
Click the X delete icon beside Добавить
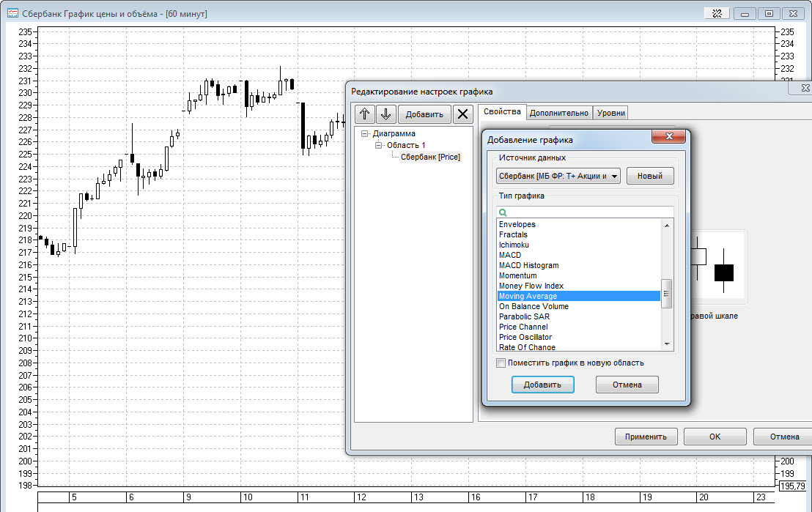[x=463, y=114]
